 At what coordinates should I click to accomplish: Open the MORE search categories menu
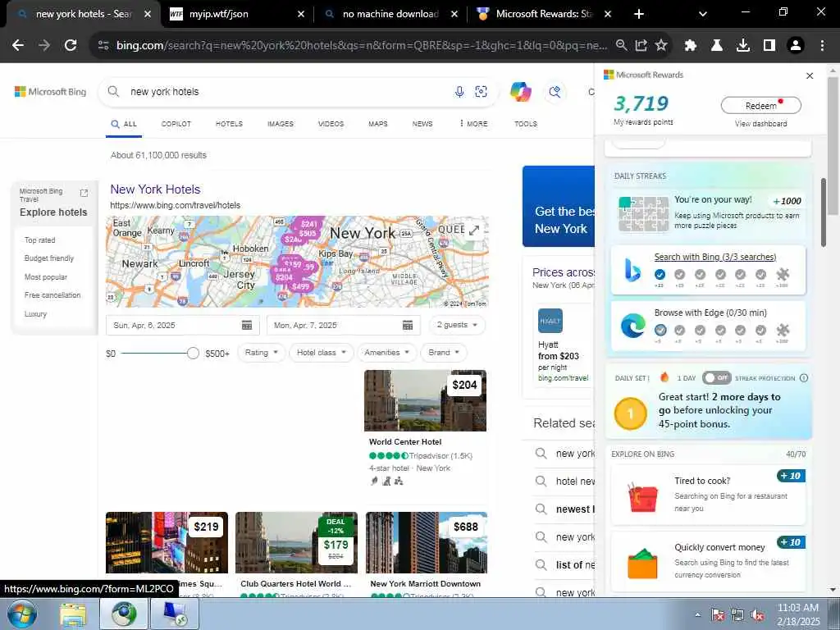(473, 124)
